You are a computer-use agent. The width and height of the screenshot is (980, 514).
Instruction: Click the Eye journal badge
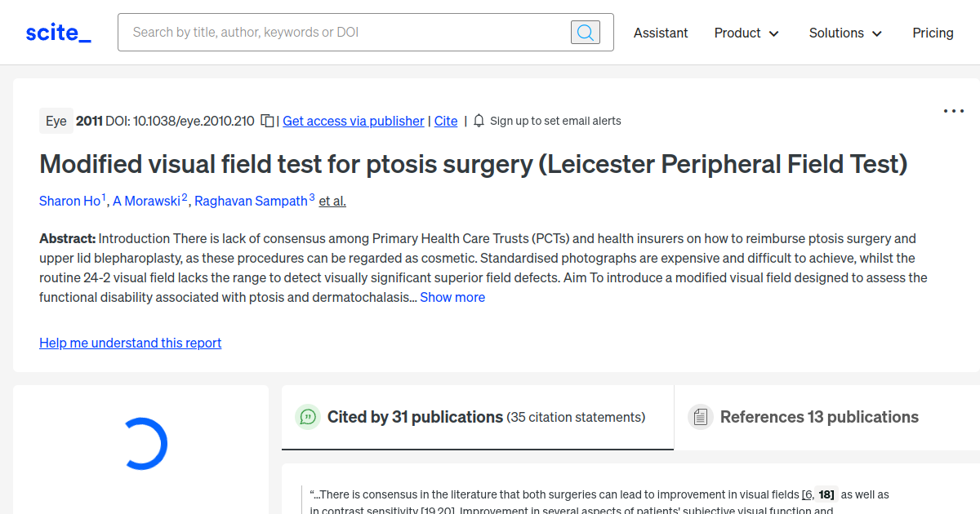pyautogui.click(x=56, y=120)
